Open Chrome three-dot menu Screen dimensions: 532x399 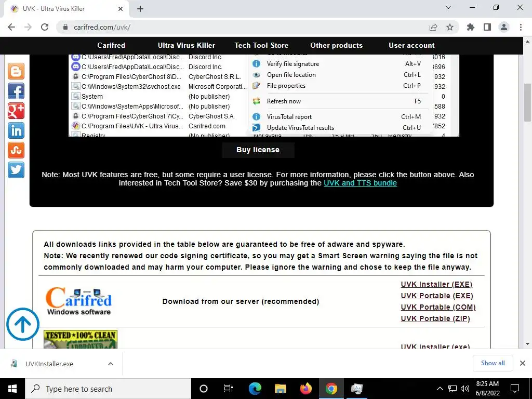[x=521, y=27]
